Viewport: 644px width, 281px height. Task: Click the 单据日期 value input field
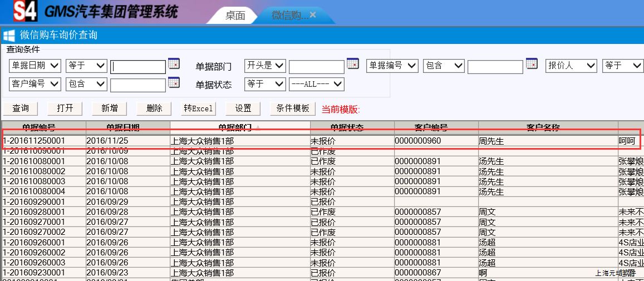tap(138, 67)
